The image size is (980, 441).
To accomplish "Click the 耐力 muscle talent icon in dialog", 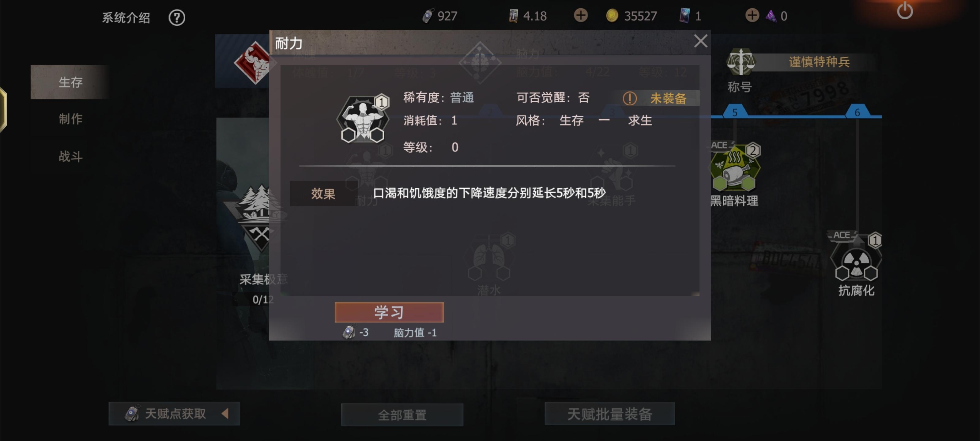I will click(x=363, y=119).
